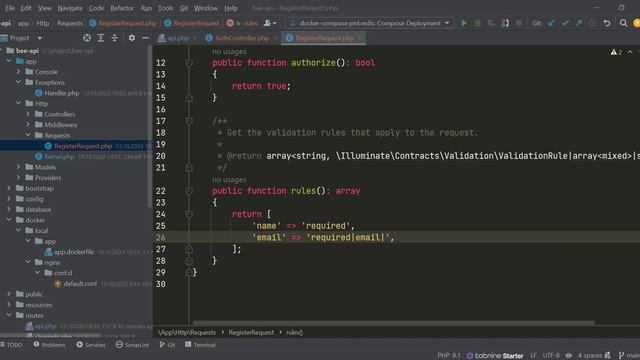
Task: Switch to the api.php editor tab
Action: tap(178, 38)
